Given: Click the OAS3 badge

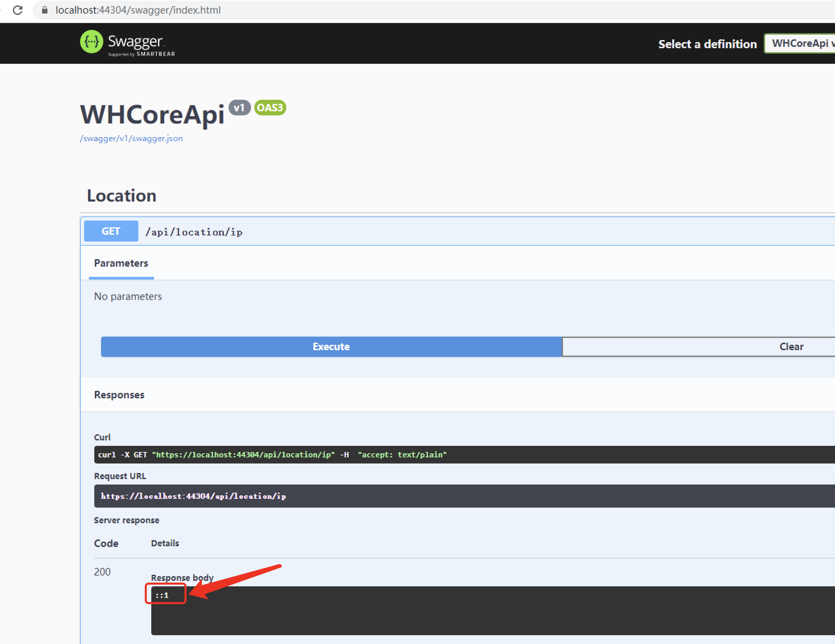Looking at the screenshot, I should coord(270,108).
